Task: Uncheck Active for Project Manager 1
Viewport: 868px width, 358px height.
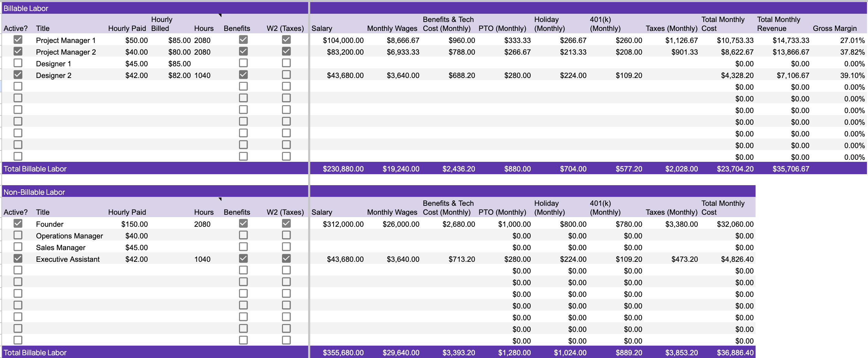Action: coord(18,40)
